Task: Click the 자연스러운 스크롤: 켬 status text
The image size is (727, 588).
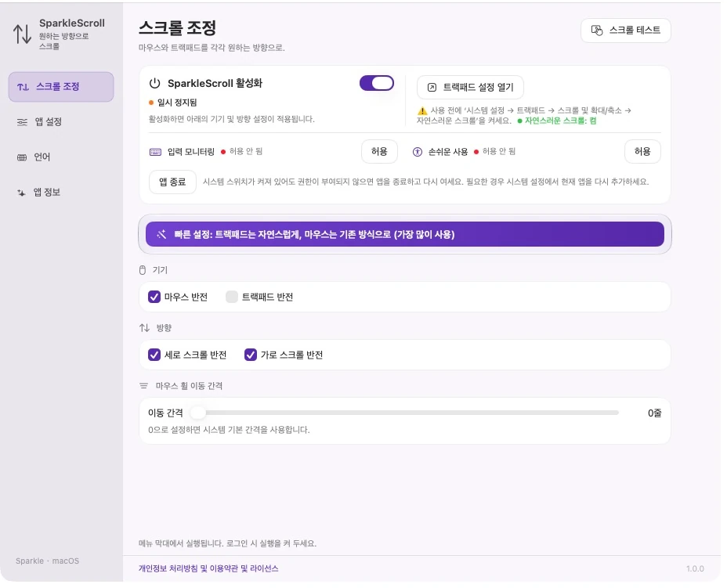Action: coord(560,121)
